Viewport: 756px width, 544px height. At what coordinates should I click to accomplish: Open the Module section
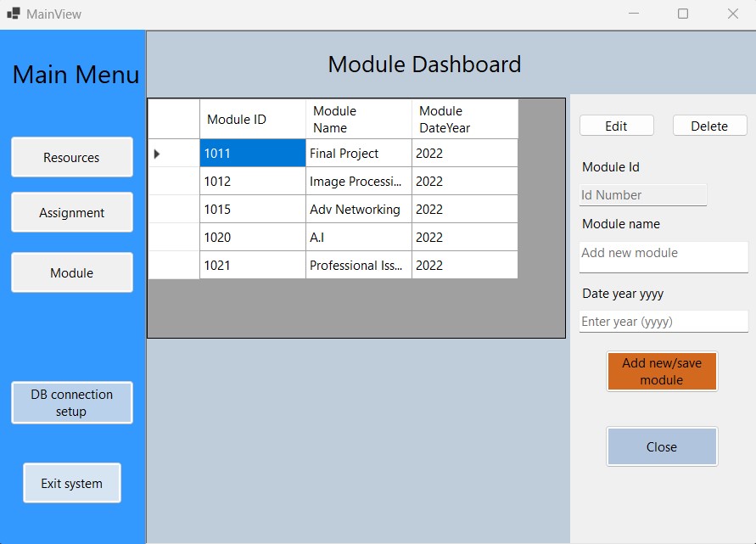click(71, 272)
